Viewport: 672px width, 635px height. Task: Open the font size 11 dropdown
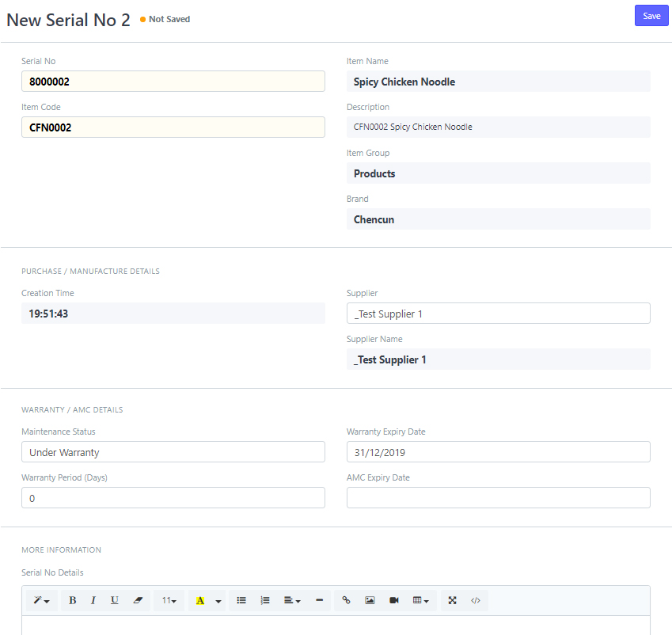pos(169,600)
